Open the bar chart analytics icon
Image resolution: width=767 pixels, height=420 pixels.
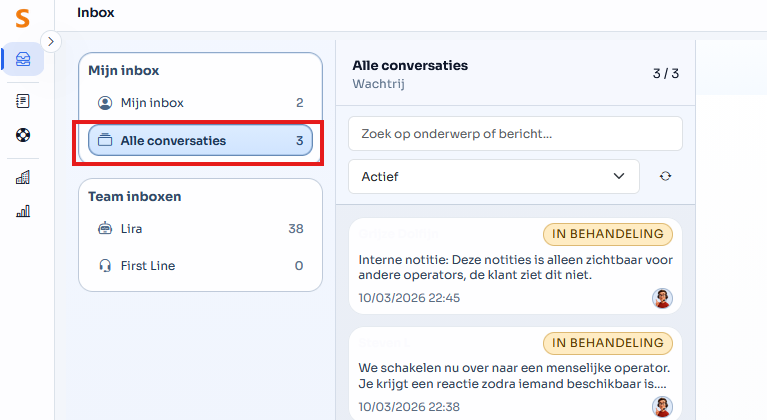coord(22,211)
